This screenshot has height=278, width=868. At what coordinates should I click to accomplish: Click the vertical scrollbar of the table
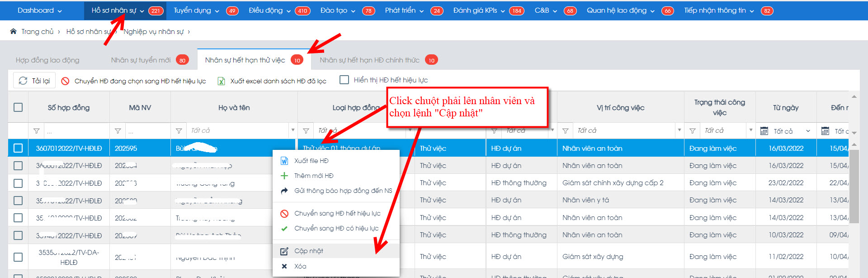pyautogui.click(x=854, y=186)
